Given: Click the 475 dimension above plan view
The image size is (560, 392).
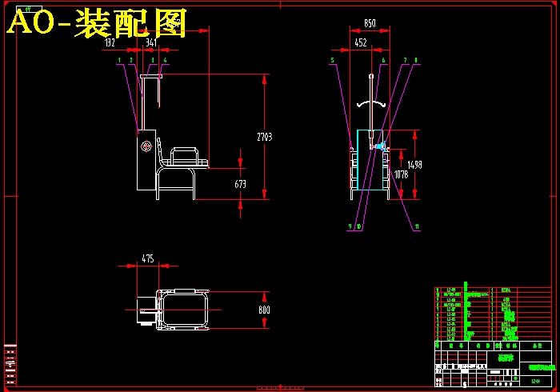Looking at the screenshot, I should tap(148, 258).
